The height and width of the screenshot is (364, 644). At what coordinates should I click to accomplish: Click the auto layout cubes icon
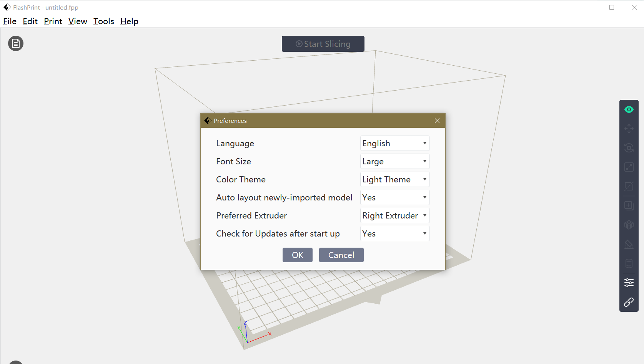pos(629,225)
